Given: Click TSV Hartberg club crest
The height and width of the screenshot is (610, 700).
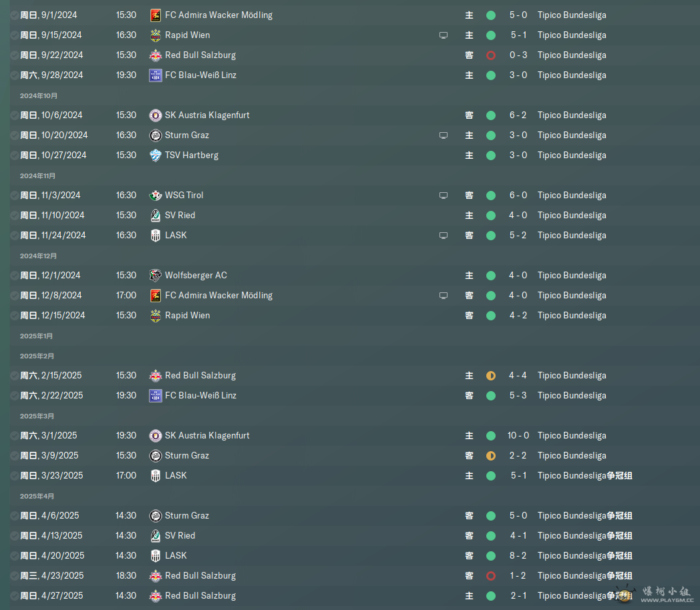Looking at the screenshot, I should (156, 156).
